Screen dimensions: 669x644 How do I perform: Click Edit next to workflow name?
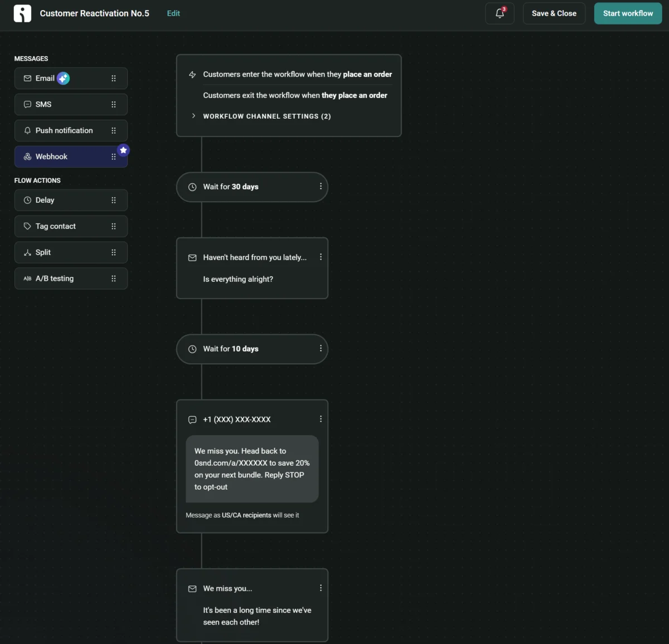[x=173, y=13]
